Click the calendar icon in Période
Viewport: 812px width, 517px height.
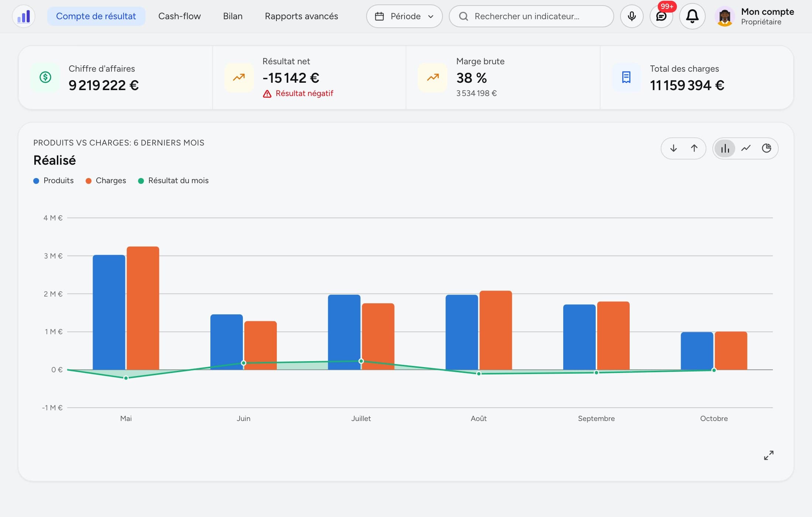click(379, 16)
